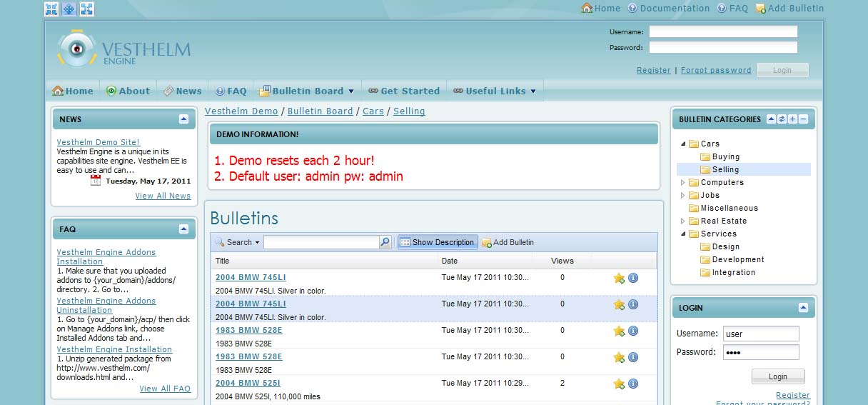Click the info icon for 2004 BMW 525I
This screenshot has height=405, width=868.
[633, 384]
